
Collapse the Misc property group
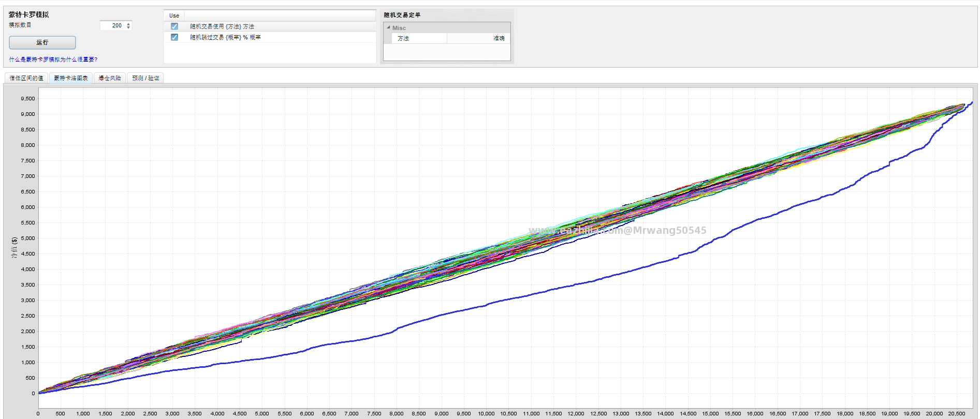click(x=388, y=27)
